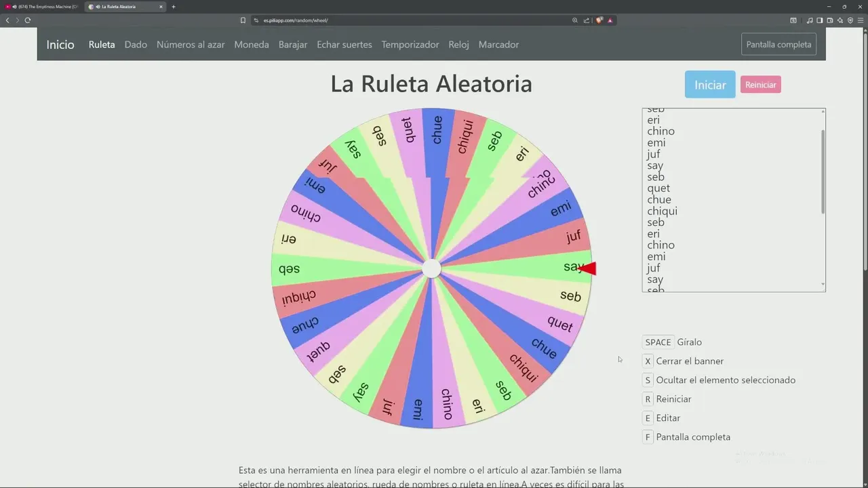Go back to the previous page
Image resolution: width=868 pixels, height=488 pixels.
(x=7, y=20)
